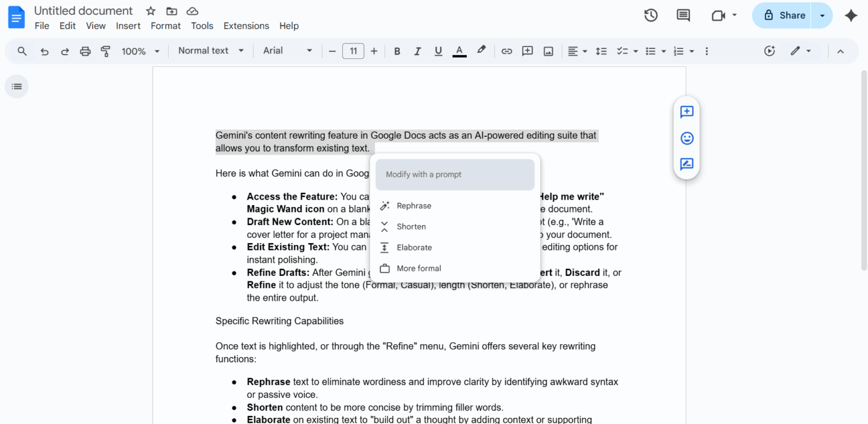Open the Arial font dropdown

288,51
